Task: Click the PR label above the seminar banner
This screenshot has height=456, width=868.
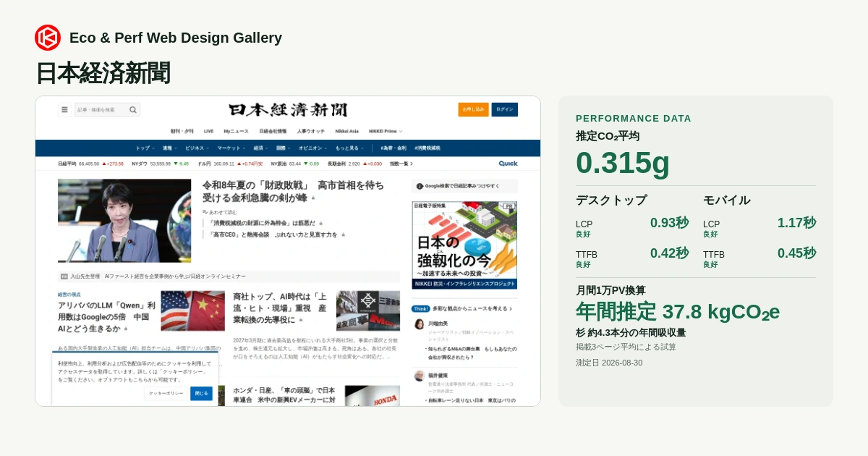Action: pyautogui.click(x=64, y=276)
